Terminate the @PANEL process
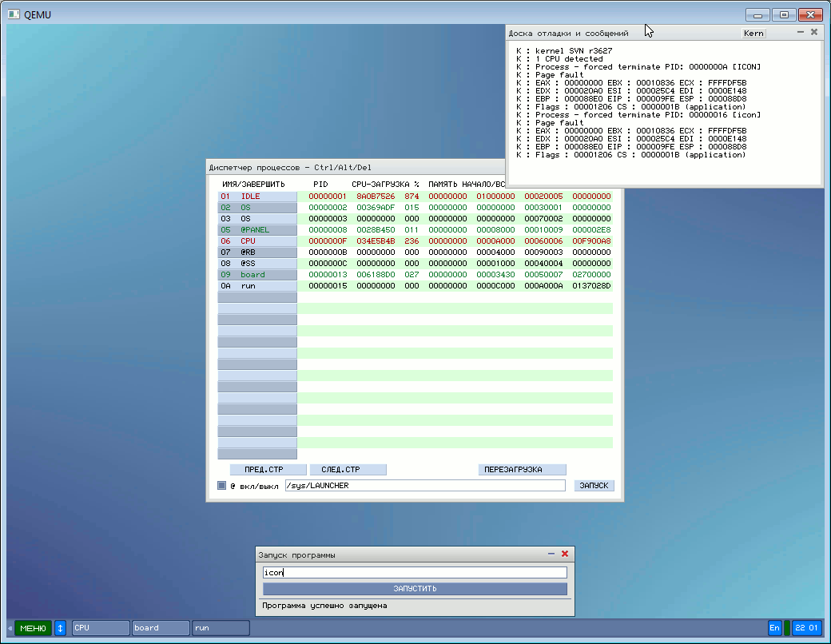Viewport: 831px width, 644px height. click(257, 230)
